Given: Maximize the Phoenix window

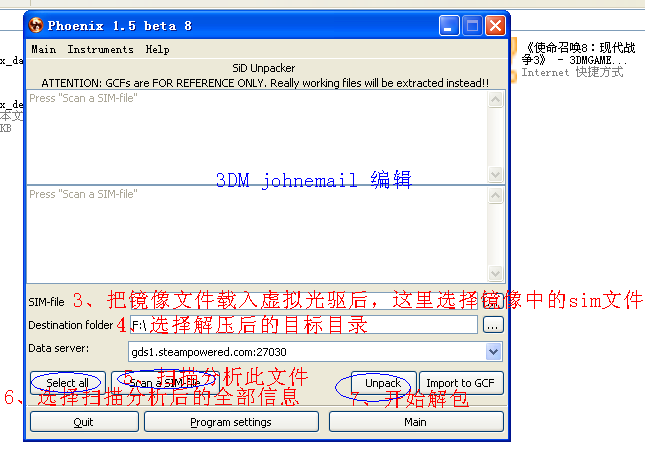Looking at the screenshot, I should click(x=472, y=26).
